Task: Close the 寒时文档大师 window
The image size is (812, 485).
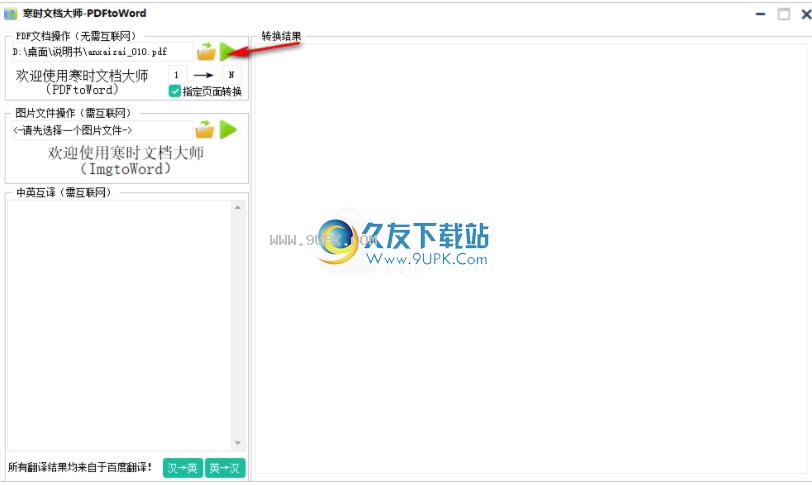Action: 806,14
